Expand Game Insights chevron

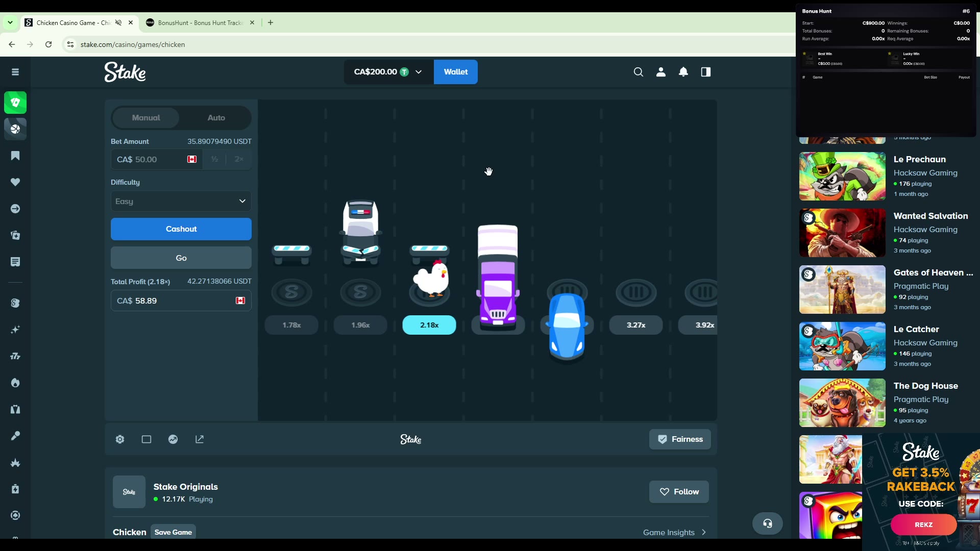click(704, 532)
